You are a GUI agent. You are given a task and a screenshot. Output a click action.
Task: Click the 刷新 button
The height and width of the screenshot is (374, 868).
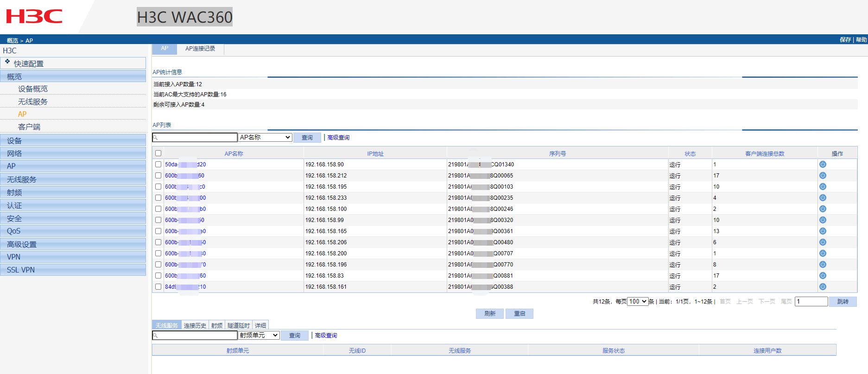[x=490, y=314]
